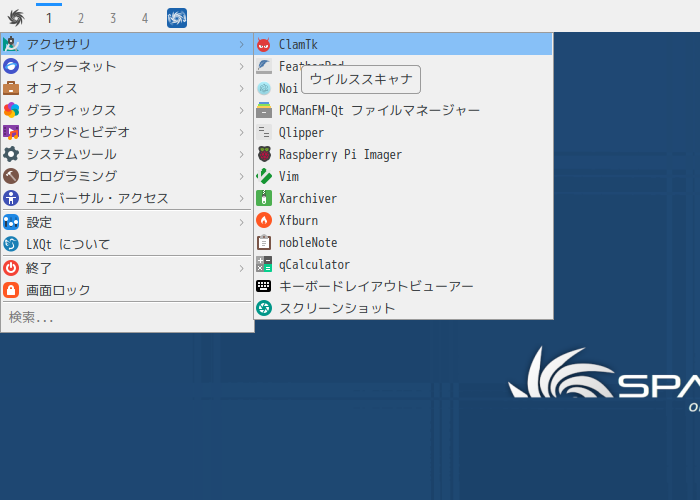This screenshot has width=700, height=500.
Task: Open the LXQt main menu swirl icon
Action: point(16,18)
